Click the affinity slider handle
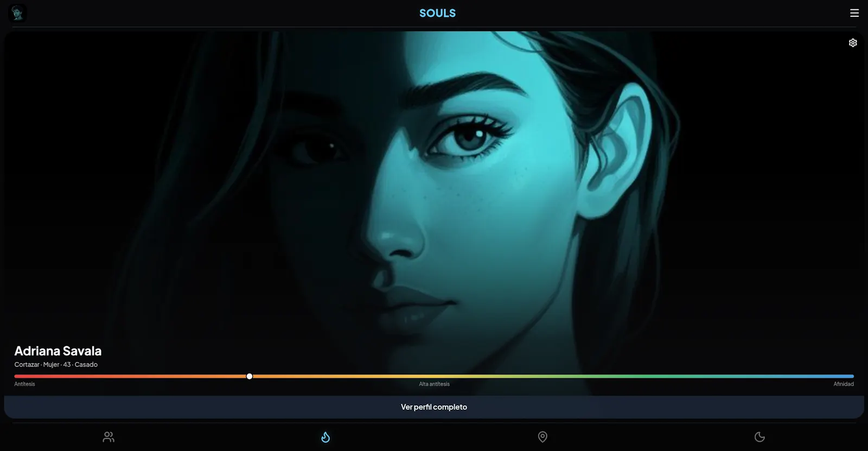Viewport: 868px width, 451px height. [x=250, y=376]
